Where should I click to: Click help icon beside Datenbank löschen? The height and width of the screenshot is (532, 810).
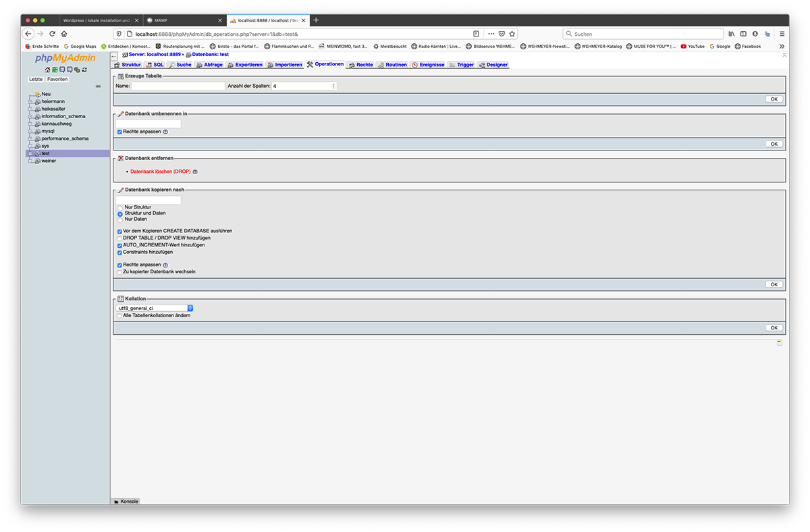pyautogui.click(x=195, y=172)
